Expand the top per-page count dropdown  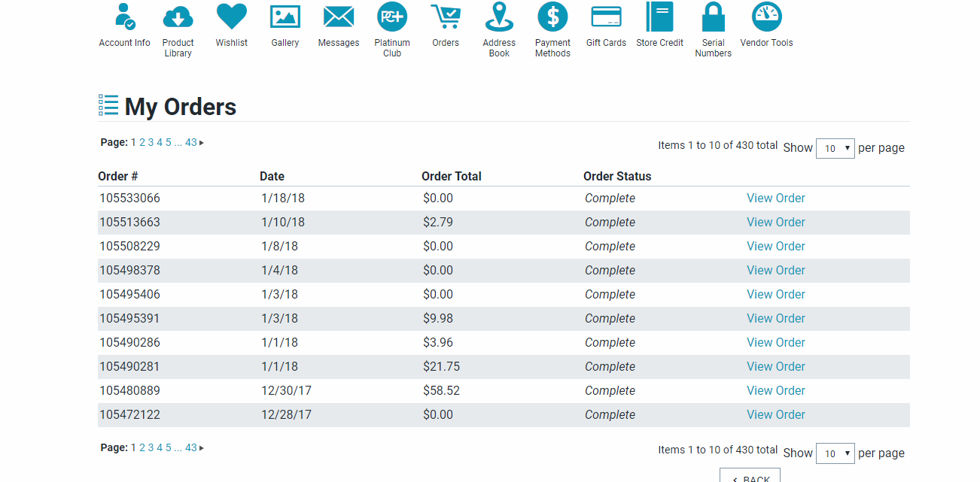835,148
